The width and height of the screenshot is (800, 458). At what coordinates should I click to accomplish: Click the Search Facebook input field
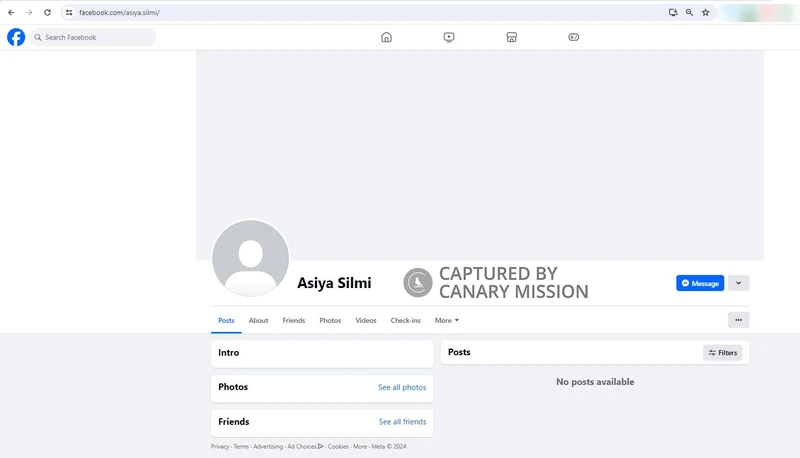(x=93, y=37)
